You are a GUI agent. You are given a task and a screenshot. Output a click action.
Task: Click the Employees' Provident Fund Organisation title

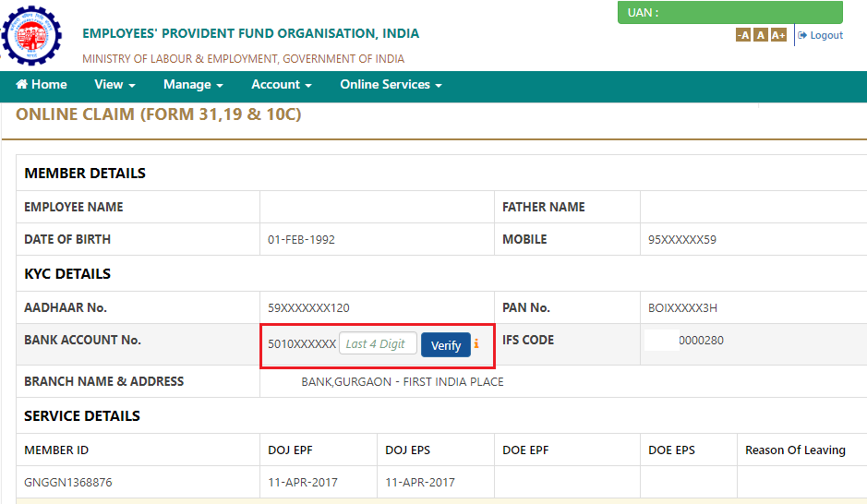[x=250, y=33]
